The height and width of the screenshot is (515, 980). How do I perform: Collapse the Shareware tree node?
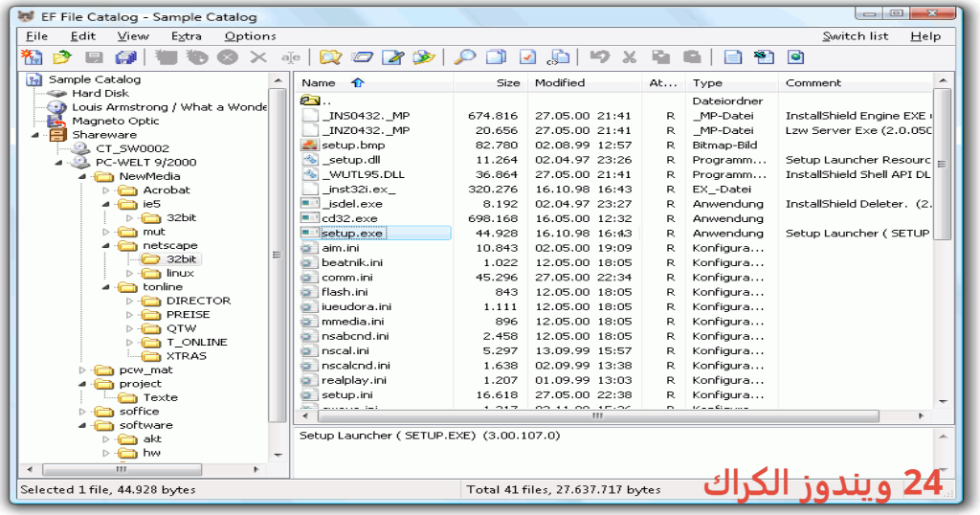tap(35, 134)
